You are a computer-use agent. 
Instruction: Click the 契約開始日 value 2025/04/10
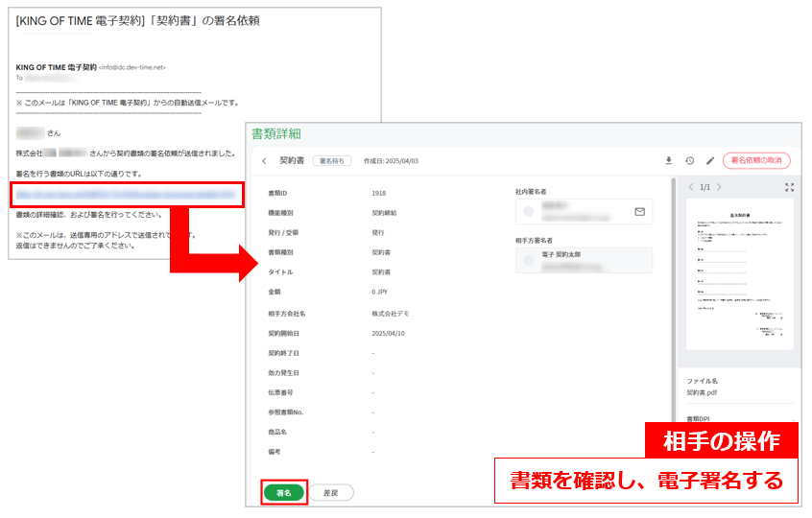[389, 333]
